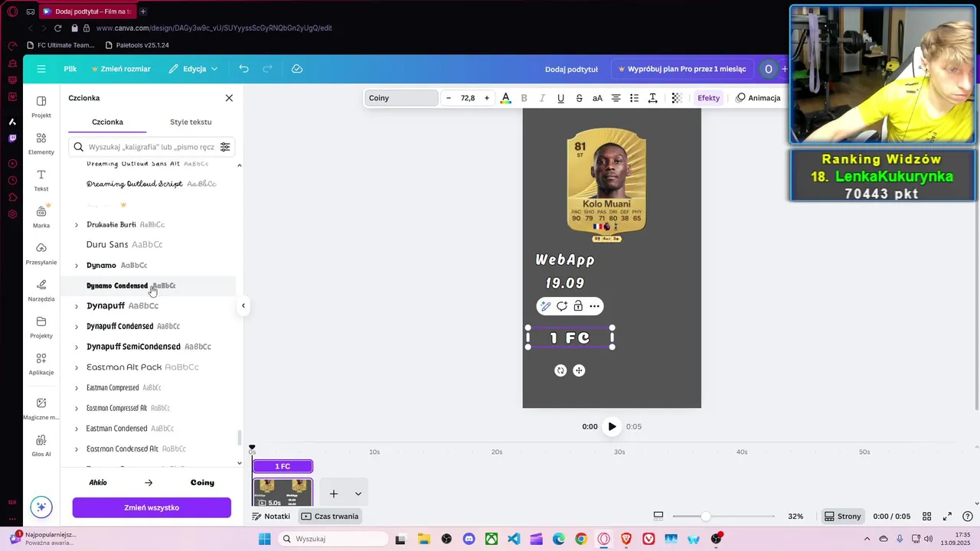Redo the last action
This screenshot has width=980, height=551.
[x=268, y=69]
